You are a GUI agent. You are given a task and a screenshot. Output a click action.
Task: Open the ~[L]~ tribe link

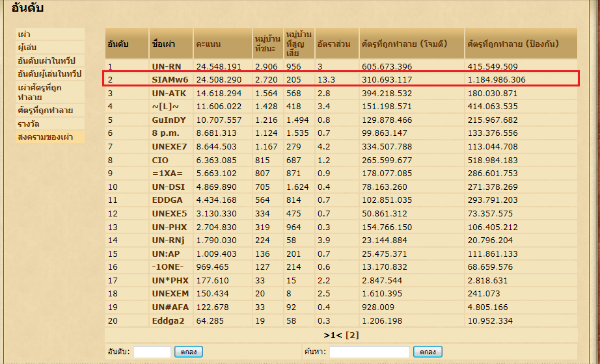(165, 107)
